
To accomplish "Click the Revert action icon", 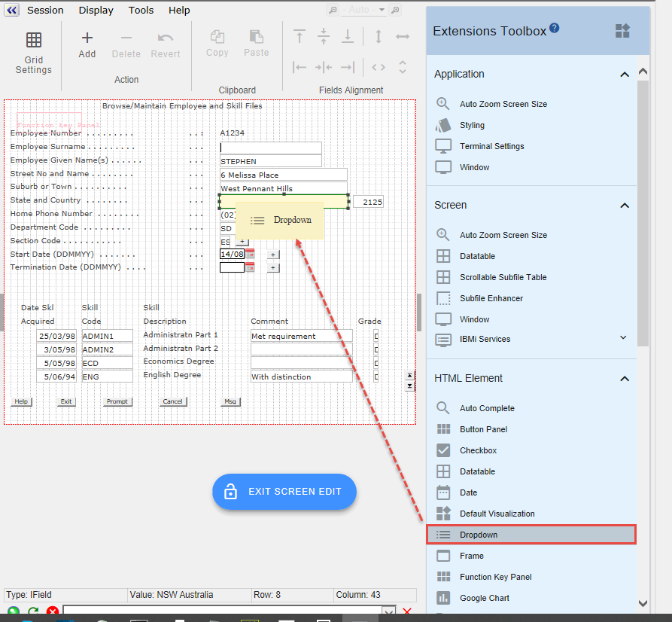I will tap(166, 45).
